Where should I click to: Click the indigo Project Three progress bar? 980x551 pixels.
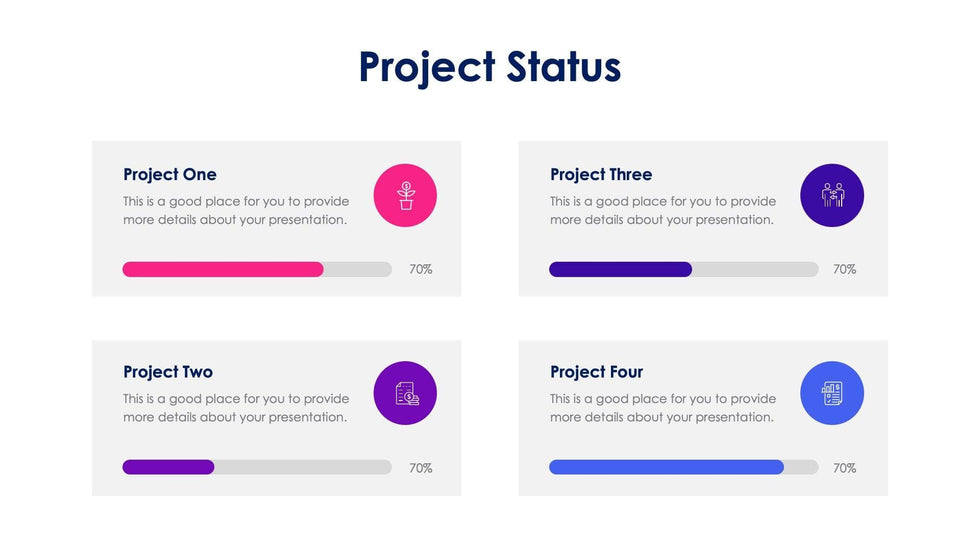620,269
